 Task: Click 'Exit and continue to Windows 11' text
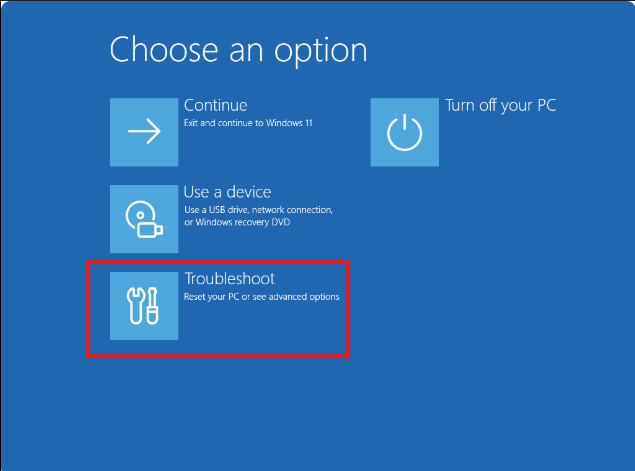(x=248, y=123)
